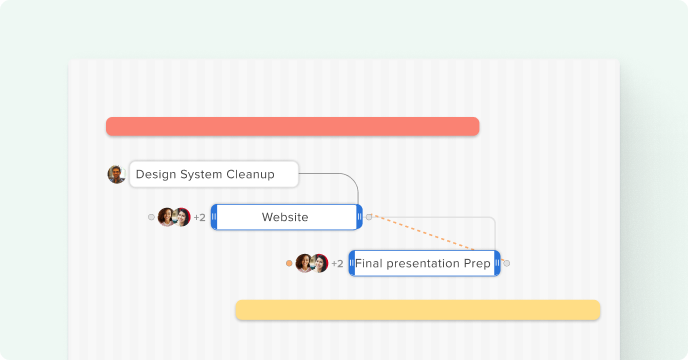Click the orange connector dot left of Final presentation avatars
This screenshot has width=688, height=360.
click(289, 263)
